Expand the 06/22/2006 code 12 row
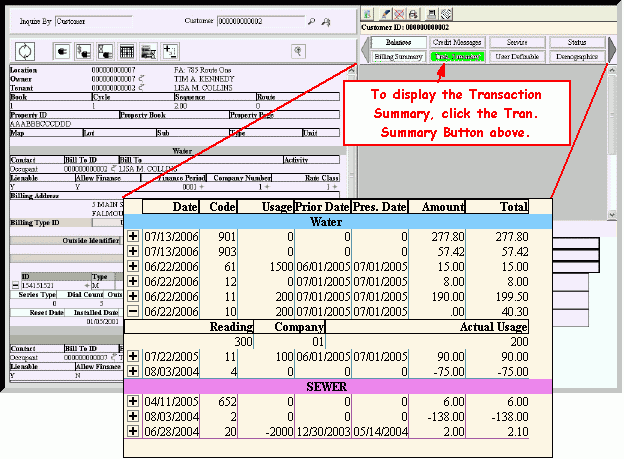This screenshot has height=459, width=624. (133, 281)
